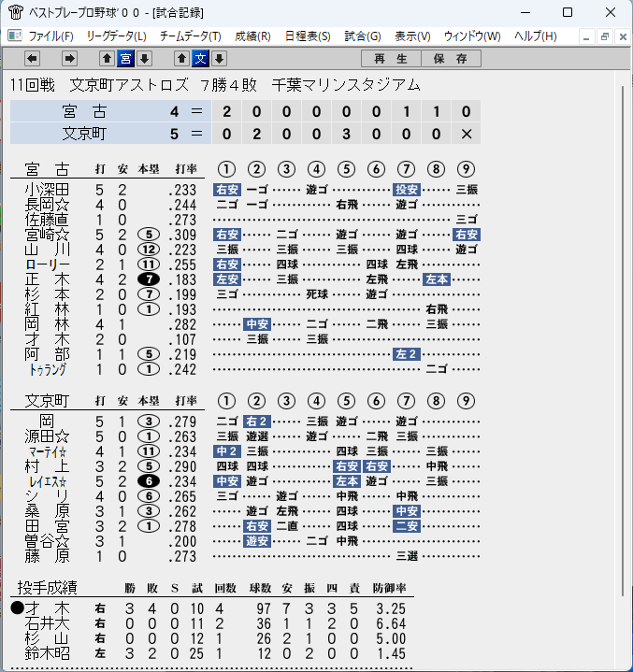Click up arrow beside the 文 team button
The image size is (633, 672).
(x=181, y=58)
